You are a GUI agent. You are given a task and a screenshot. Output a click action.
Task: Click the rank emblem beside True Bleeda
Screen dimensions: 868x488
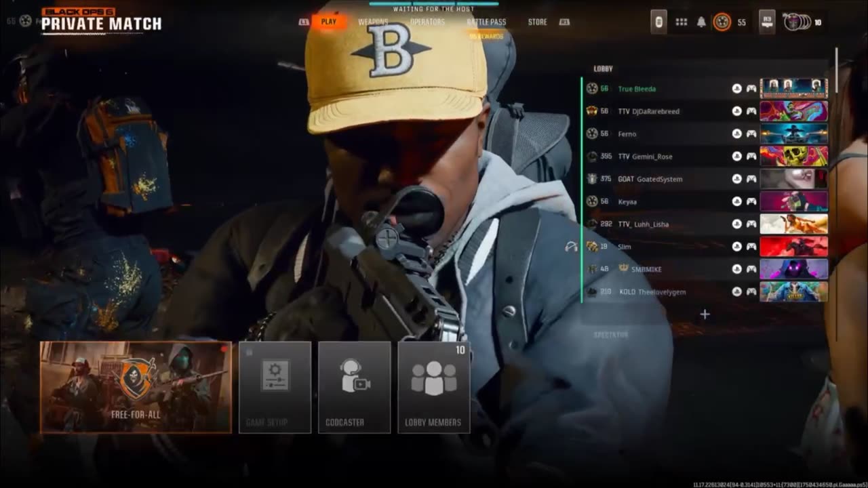point(592,89)
